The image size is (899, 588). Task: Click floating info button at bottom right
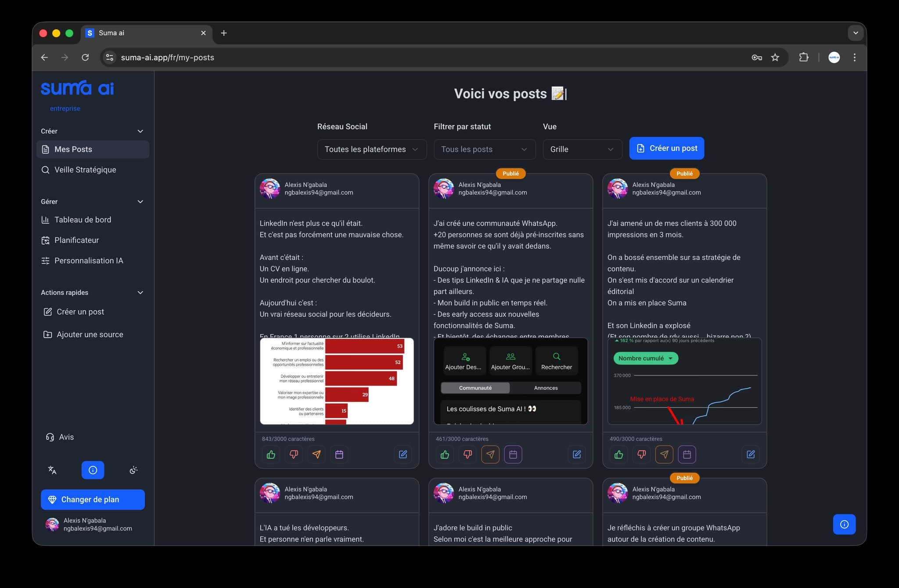tap(844, 524)
